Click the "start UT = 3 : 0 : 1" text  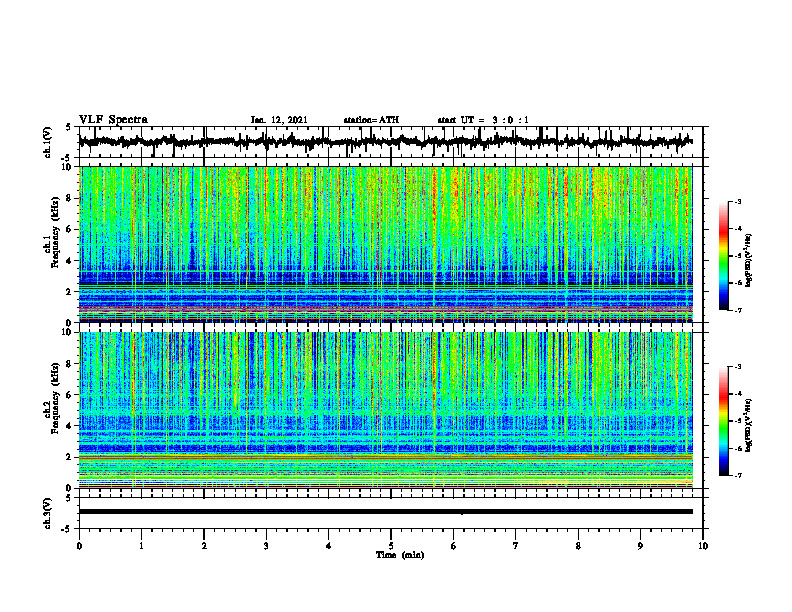tap(483, 120)
